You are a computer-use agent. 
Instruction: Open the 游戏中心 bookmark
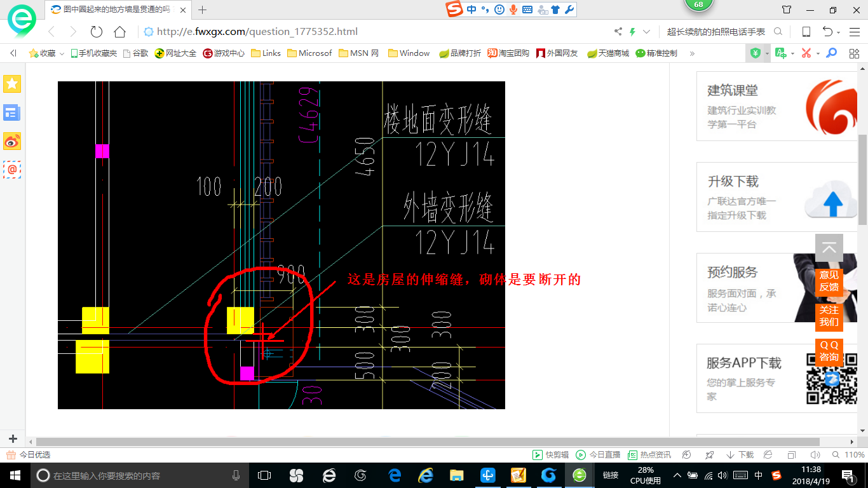(x=224, y=53)
